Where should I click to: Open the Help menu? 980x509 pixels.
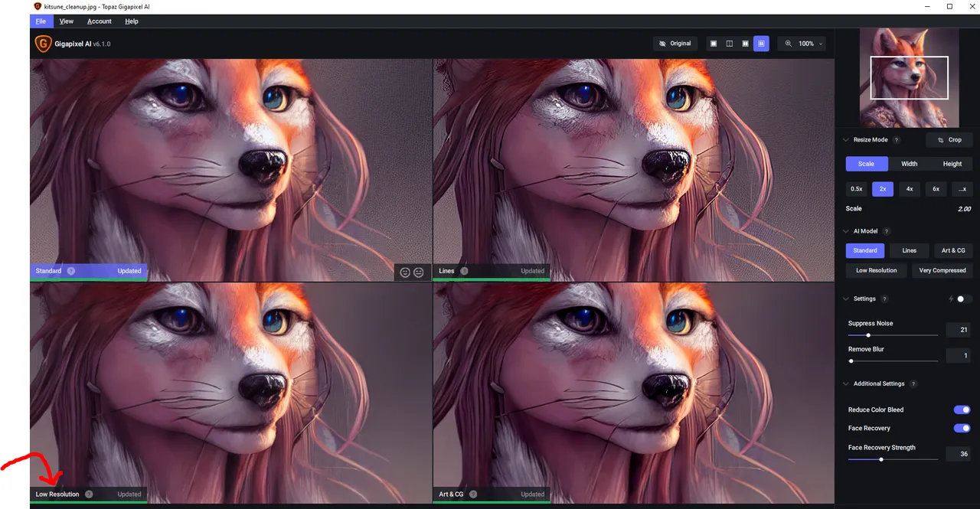132,21
